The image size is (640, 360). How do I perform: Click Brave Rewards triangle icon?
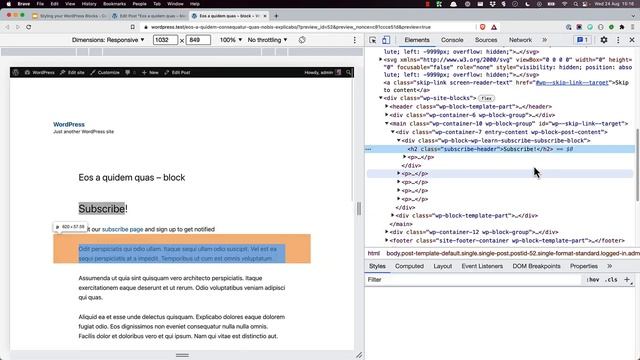494,27
